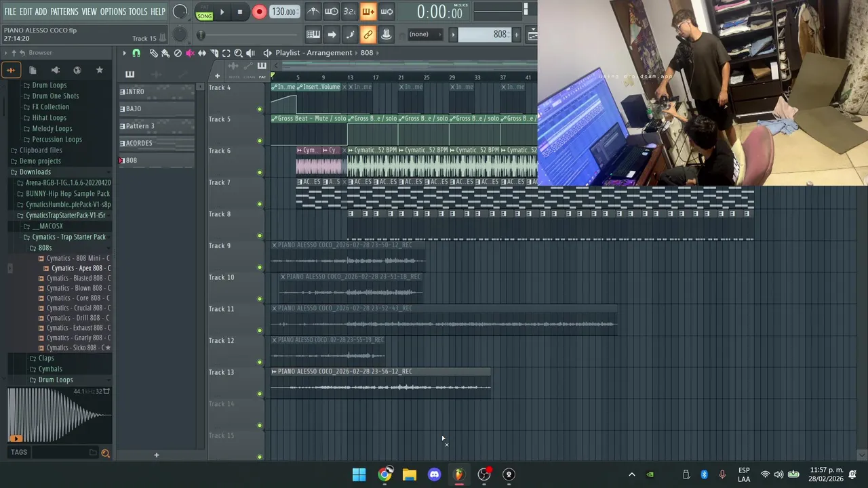The height and width of the screenshot is (488, 868).
Task: Choose the Select marquee tool in playlist
Action: pyautogui.click(x=226, y=53)
